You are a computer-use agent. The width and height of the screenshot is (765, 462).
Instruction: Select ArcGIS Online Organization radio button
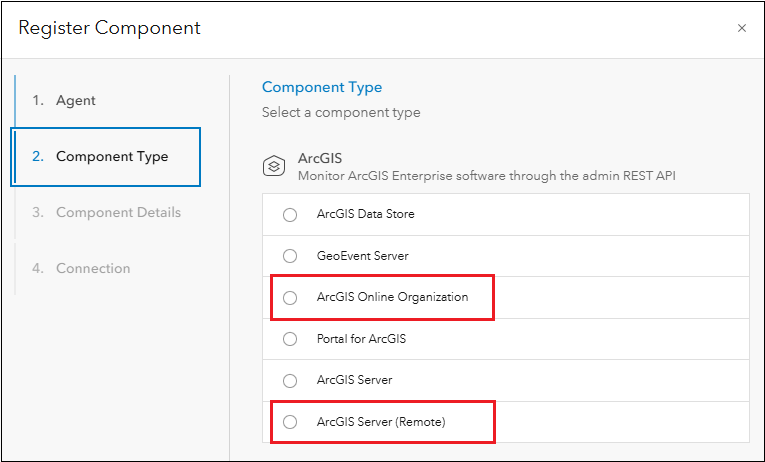pos(290,297)
